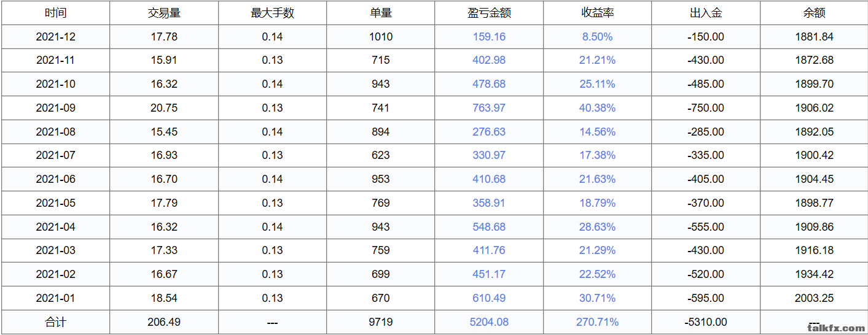Open the 330.97 profit link
Viewport: 868px width, 335px height.
(x=489, y=155)
